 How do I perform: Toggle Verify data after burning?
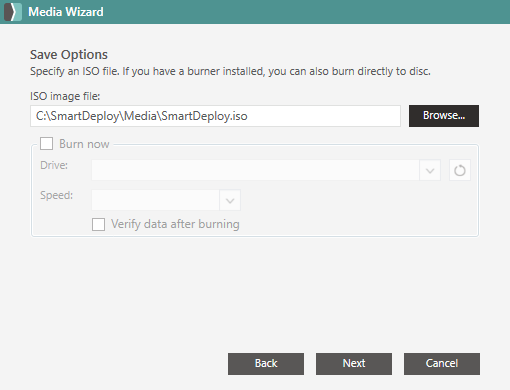(98, 224)
